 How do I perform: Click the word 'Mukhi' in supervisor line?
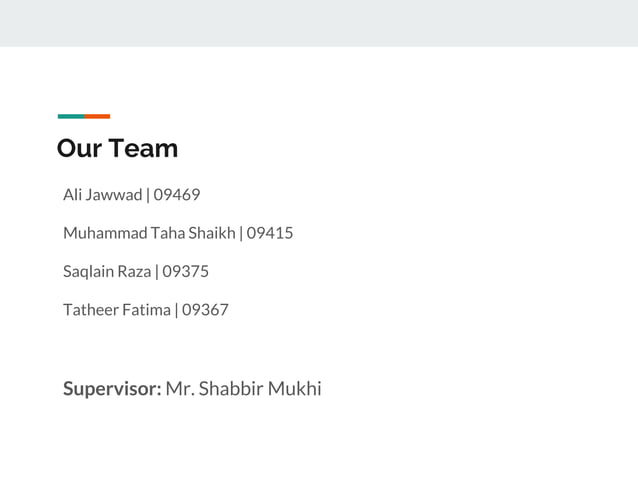pos(295,388)
